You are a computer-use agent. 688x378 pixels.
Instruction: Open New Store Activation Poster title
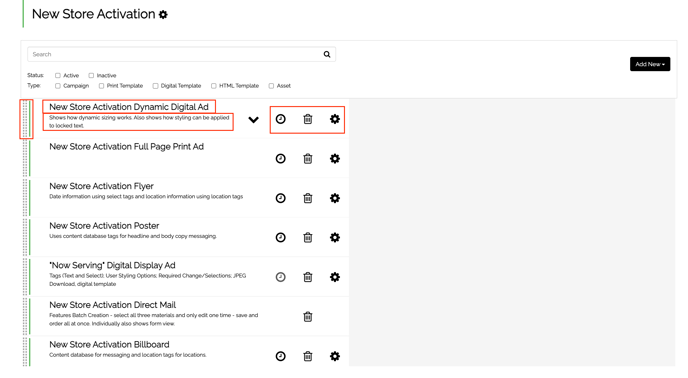tap(104, 226)
